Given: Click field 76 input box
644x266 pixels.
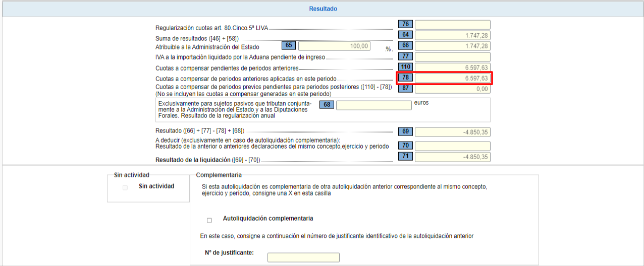Looking at the screenshot, I should click(453, 25).
